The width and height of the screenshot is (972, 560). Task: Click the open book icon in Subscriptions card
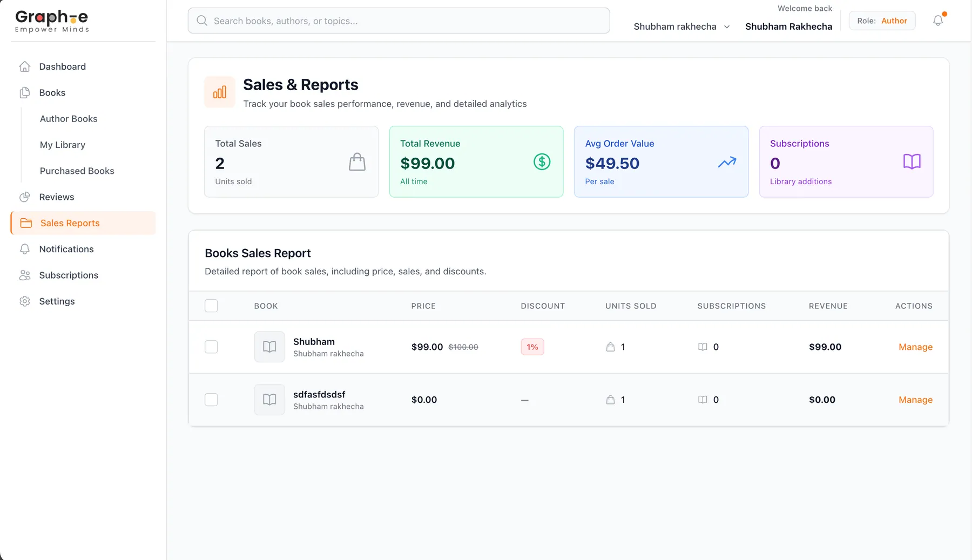(912, 161)
